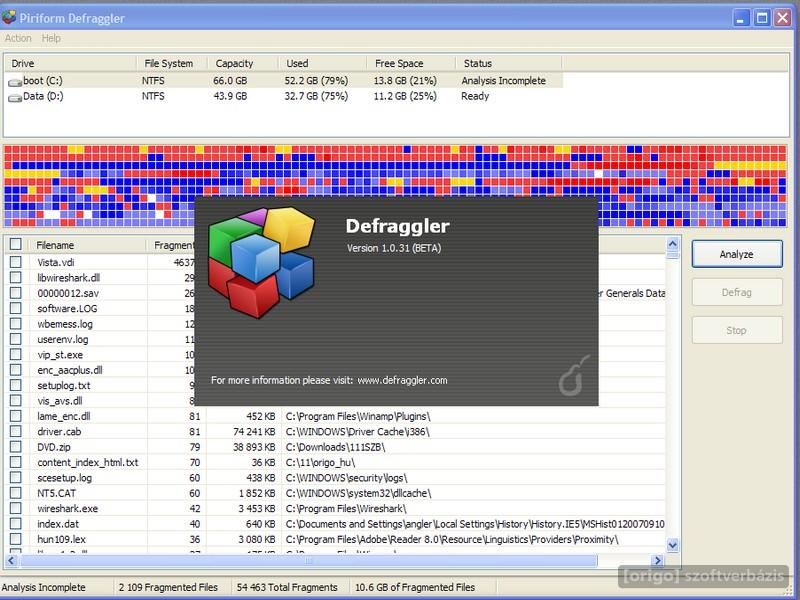Image resolution: width=800 pixels, height=600 pixels.
Task: Check the box for driver.cab
Action: click(16, 431)
